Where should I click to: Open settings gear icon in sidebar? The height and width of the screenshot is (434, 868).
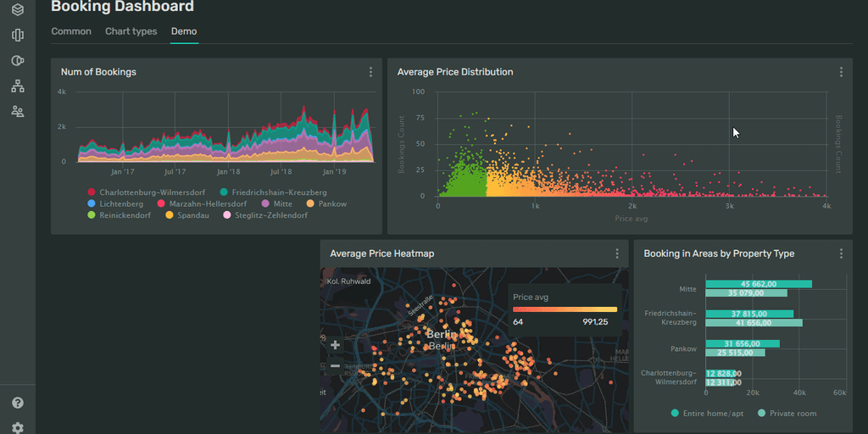17,427
